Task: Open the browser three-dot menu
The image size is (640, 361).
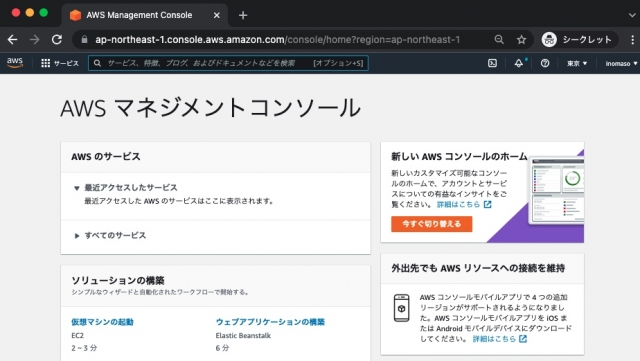Action: point(632,40)
